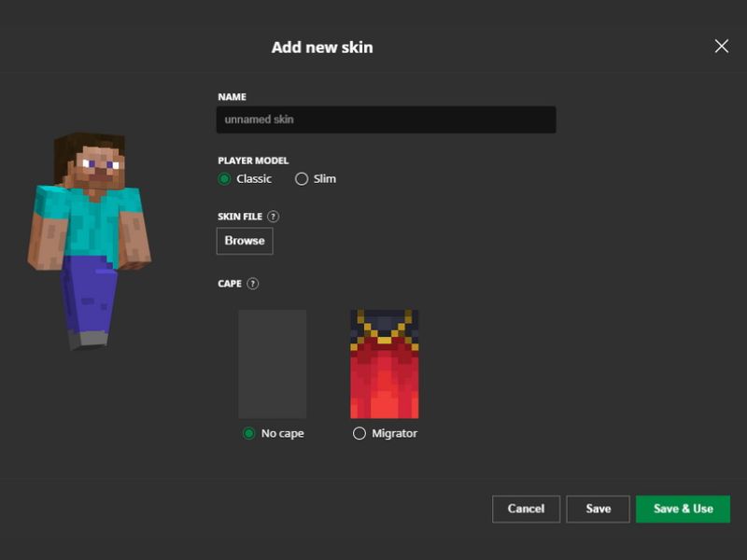The image size is (747, 560).
Task: Click the Add new skin title
Action: [322, 48]
